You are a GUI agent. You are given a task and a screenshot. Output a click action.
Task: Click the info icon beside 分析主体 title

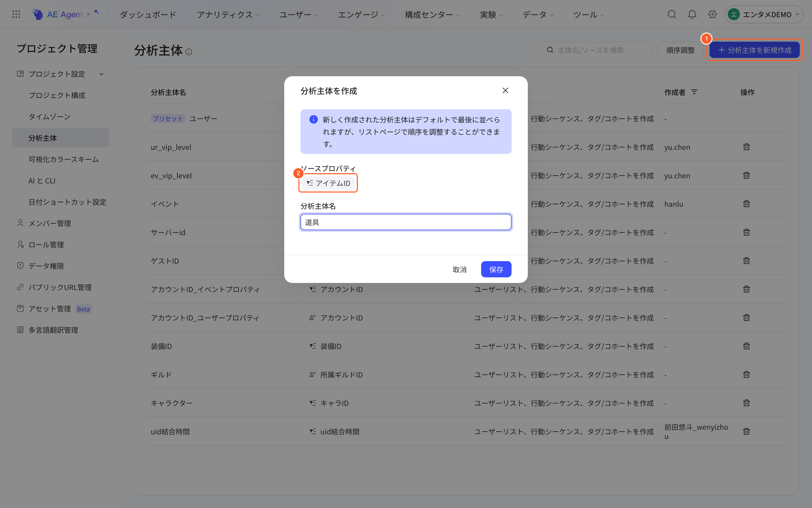tap(189, 52)
